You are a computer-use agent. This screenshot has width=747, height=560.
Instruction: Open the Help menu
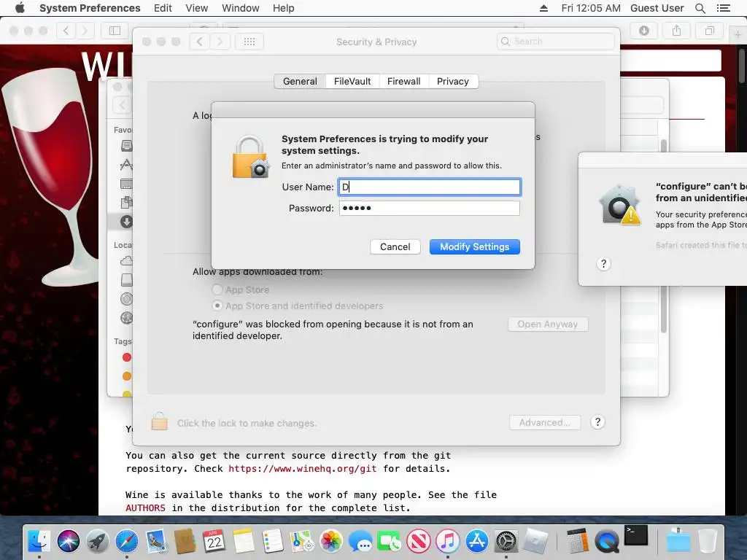coord(284,8)
